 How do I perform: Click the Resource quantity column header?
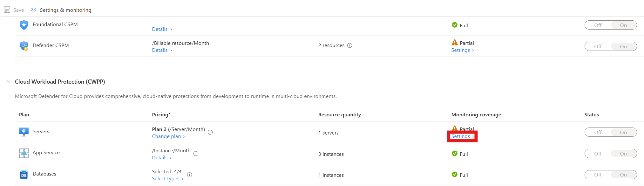point(339,115)
